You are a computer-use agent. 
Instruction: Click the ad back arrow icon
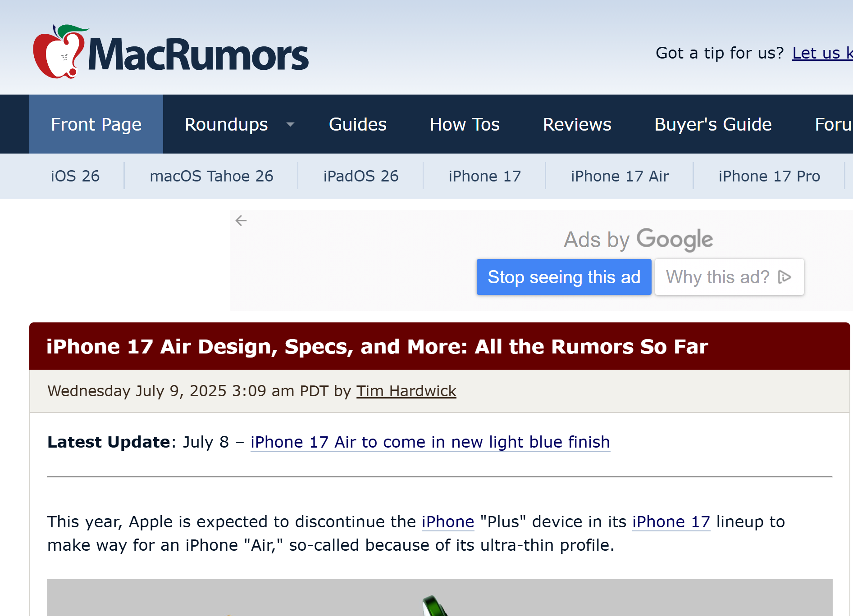[241, 220]
